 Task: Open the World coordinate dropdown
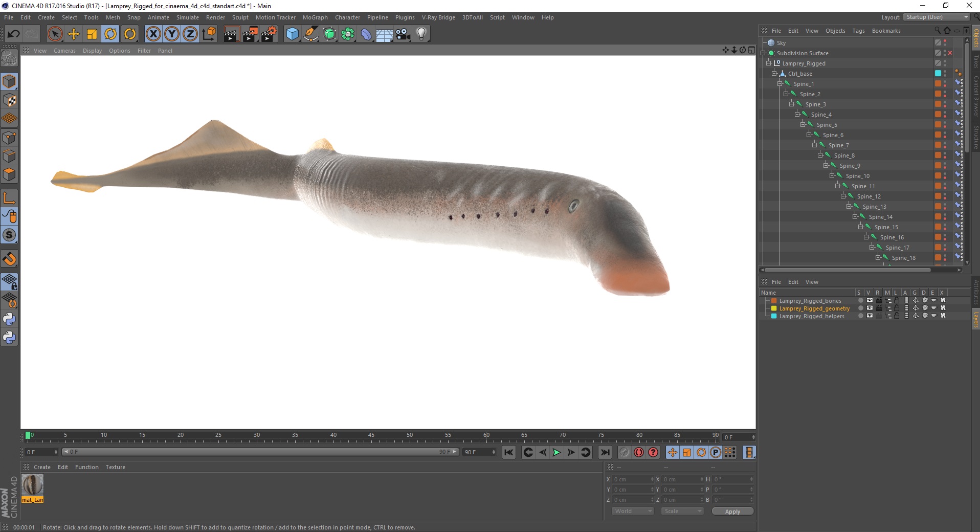633,511
